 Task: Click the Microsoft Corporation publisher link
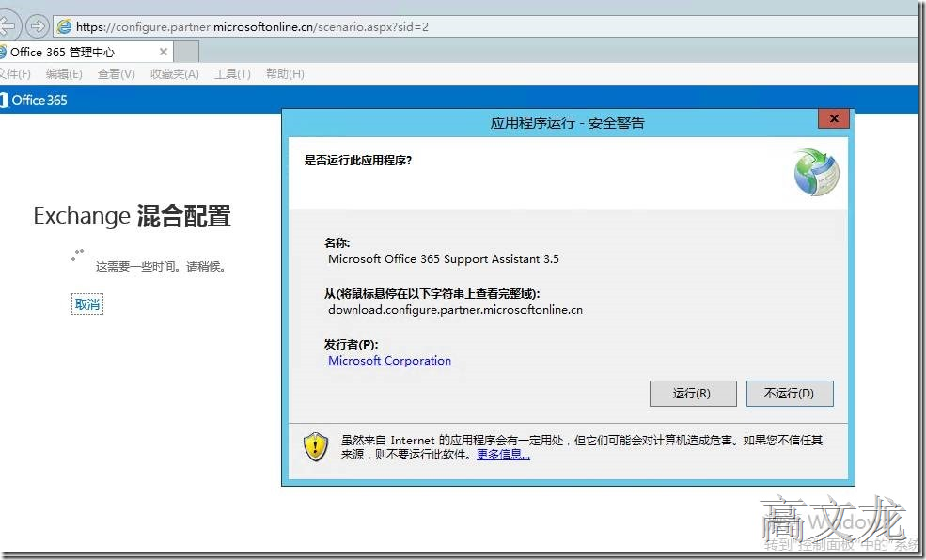coord(390,361)
